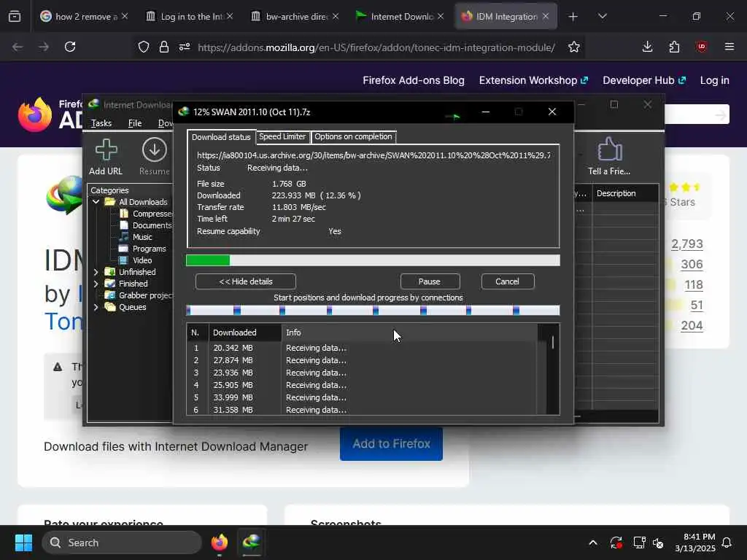Viewport: 747px width, 560px height.
Task: Expand the Unfinished category node
Action: [x=96, y=272]
